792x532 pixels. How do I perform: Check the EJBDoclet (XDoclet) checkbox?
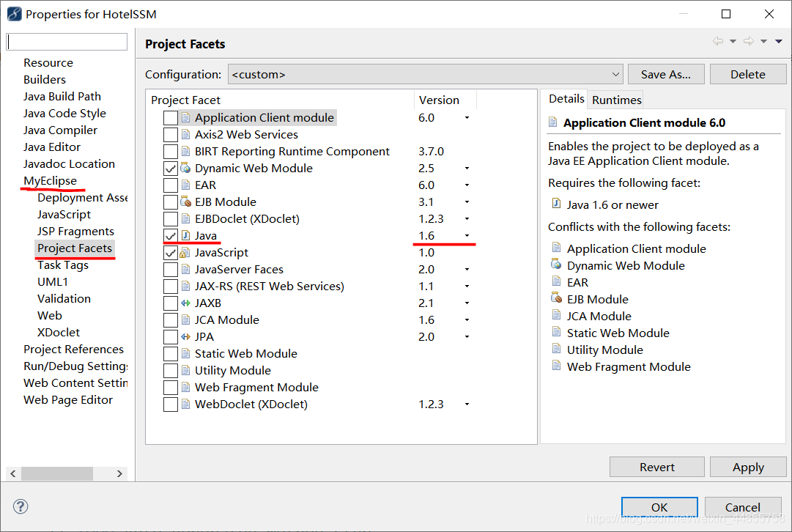(170, 219)
